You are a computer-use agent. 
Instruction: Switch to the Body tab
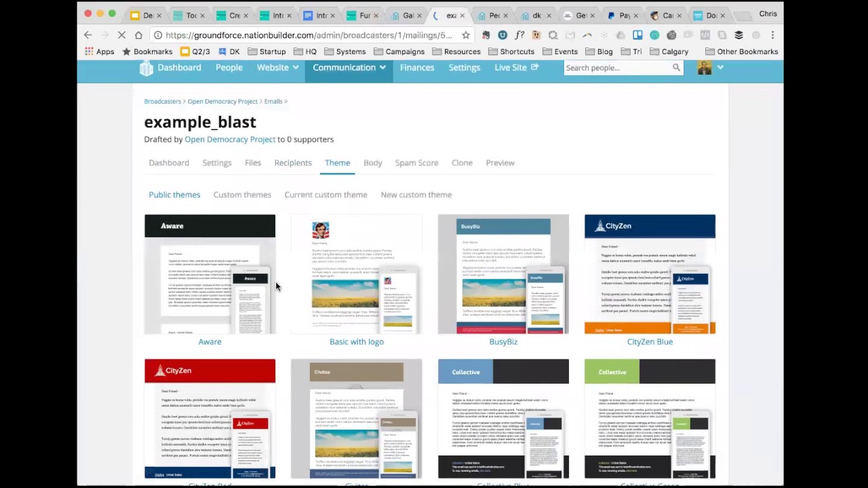tap(373, 163)
